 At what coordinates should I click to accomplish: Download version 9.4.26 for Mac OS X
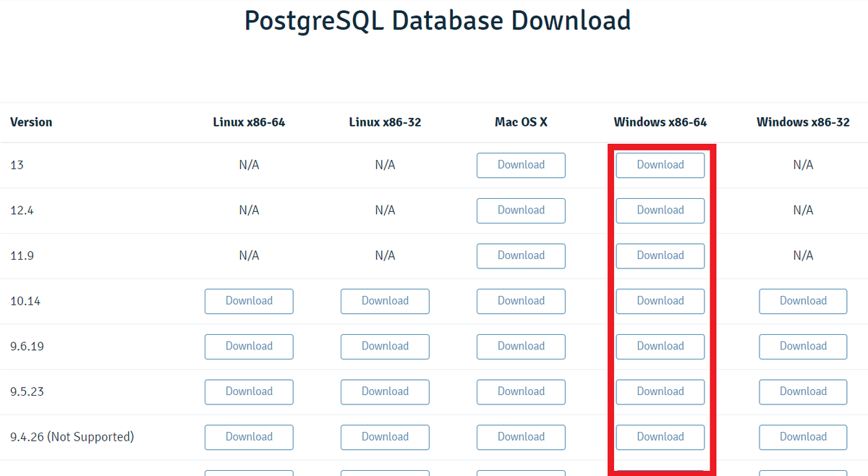[x=521, y=437]
